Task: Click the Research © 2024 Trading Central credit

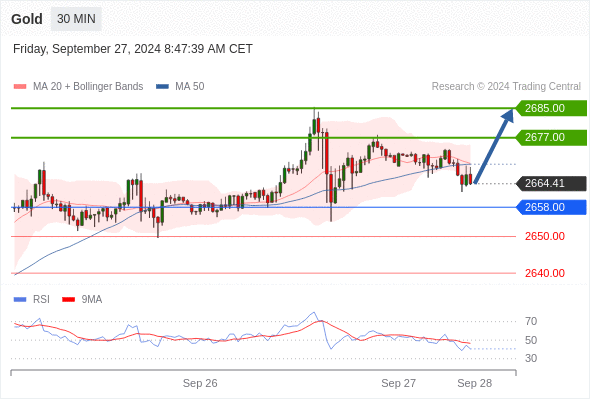Action: (x=506, y=87)
